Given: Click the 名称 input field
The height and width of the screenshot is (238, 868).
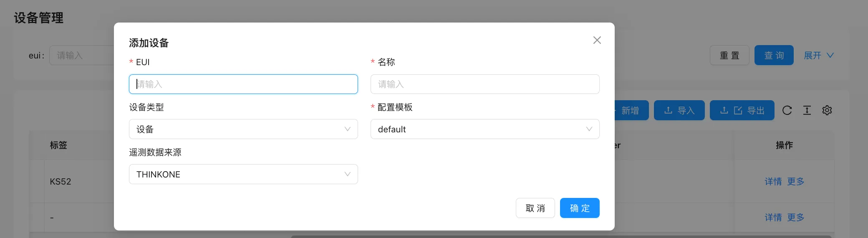Looking at the screenshot, I should [x=485, y=84].
